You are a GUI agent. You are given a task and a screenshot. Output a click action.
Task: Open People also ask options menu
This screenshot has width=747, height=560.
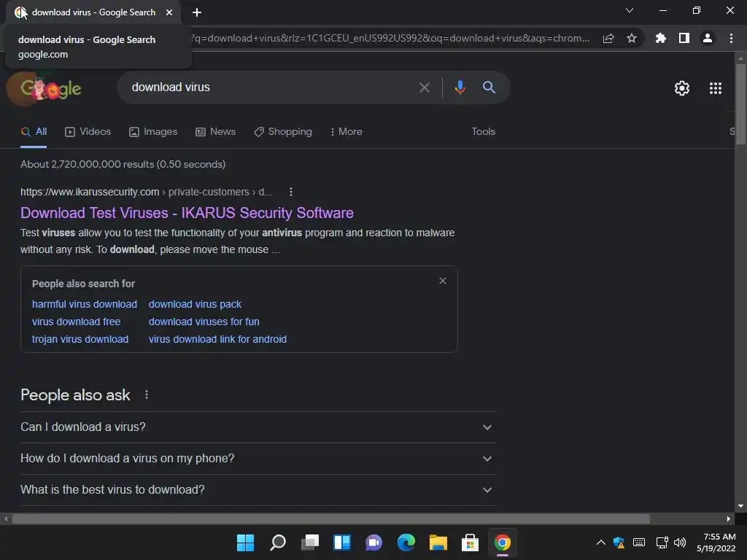146,394
